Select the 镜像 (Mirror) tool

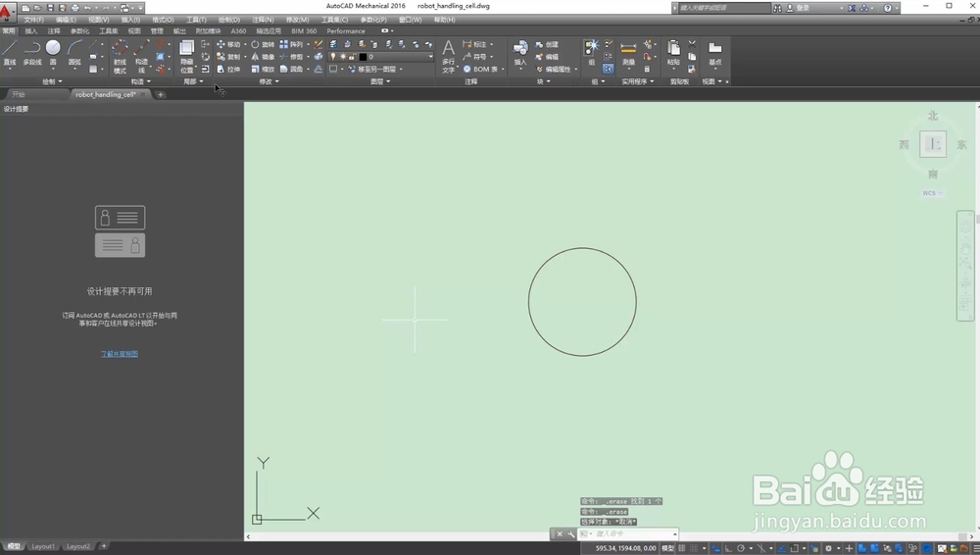coord(263,56)
